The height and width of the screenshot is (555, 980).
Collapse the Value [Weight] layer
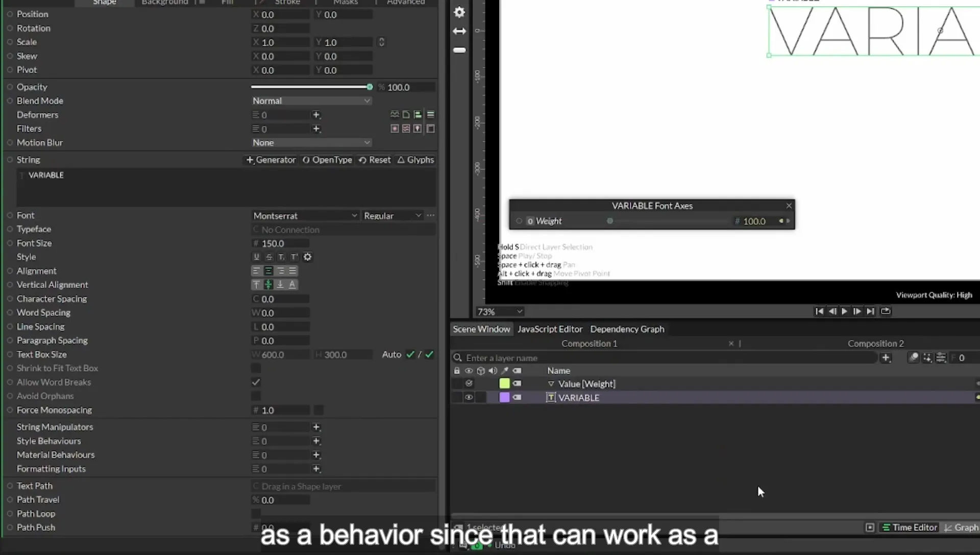551,384
